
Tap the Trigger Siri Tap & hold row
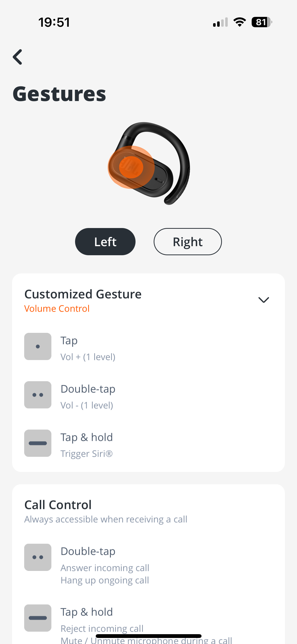pyautogui.click(x=148, y=443)
